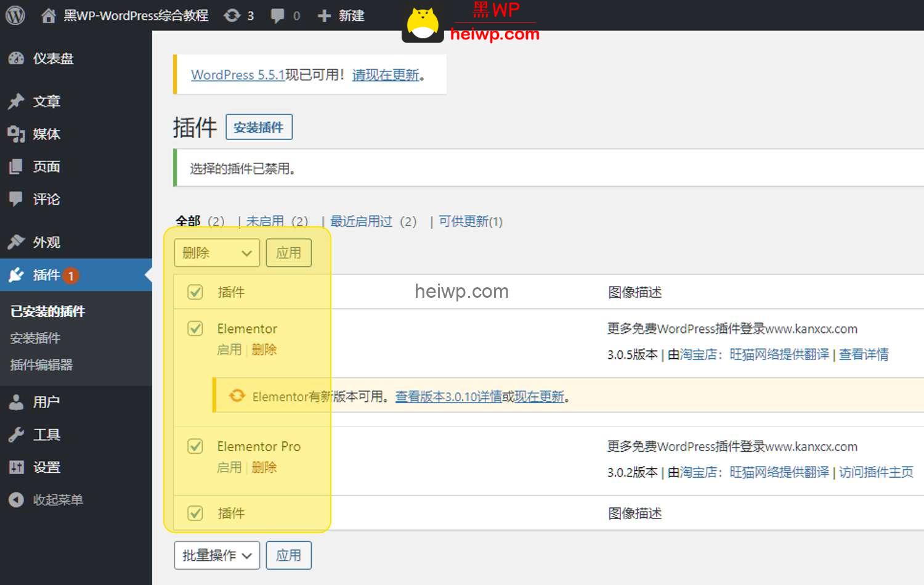Click the WordPress logo icon
The height and width of the screenshot is (585, 924).
pos(15,15)
